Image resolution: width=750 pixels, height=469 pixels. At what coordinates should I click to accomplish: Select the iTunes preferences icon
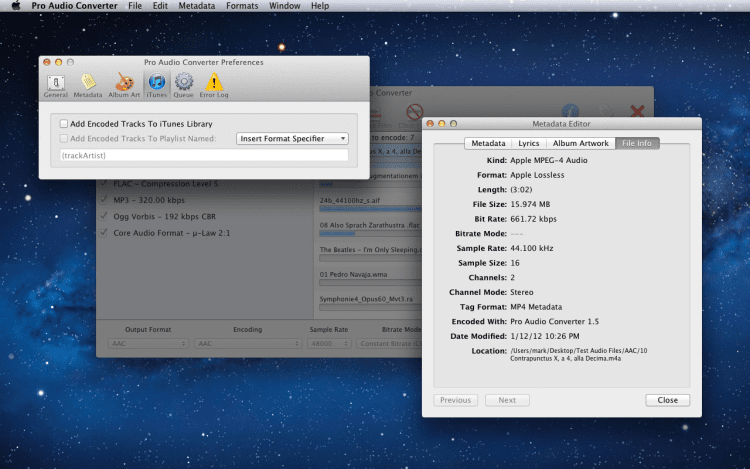point(156,84)
